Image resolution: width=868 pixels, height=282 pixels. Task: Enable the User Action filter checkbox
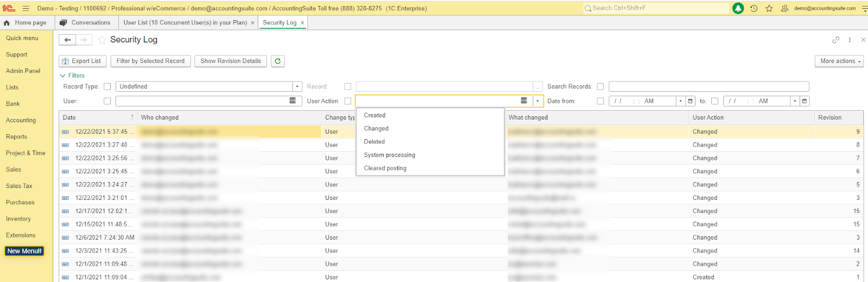[348, 101]
